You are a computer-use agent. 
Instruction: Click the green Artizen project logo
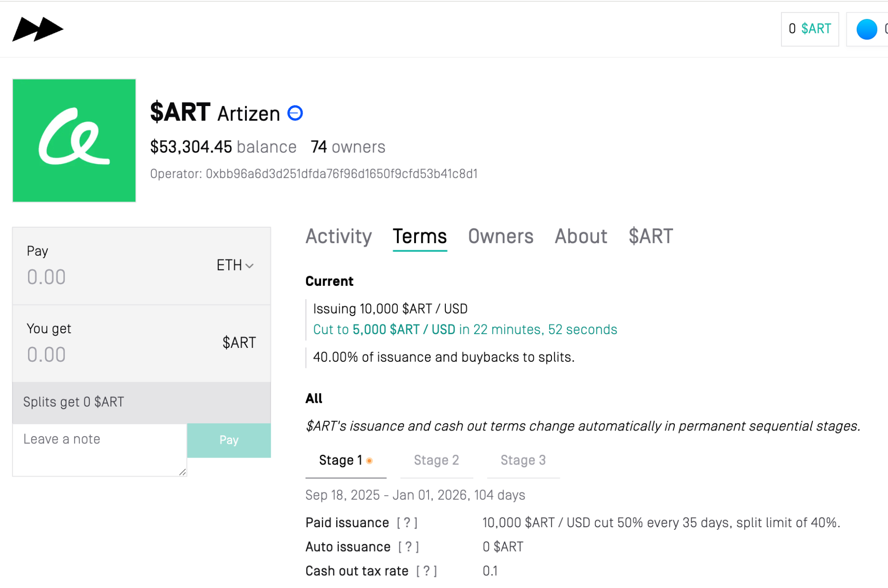[x=74, y=140]
